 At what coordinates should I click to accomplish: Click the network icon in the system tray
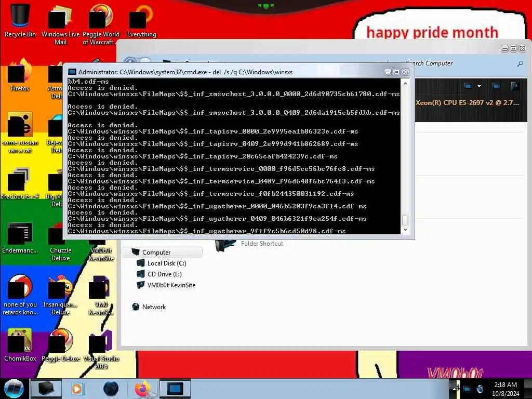(467, 389)
